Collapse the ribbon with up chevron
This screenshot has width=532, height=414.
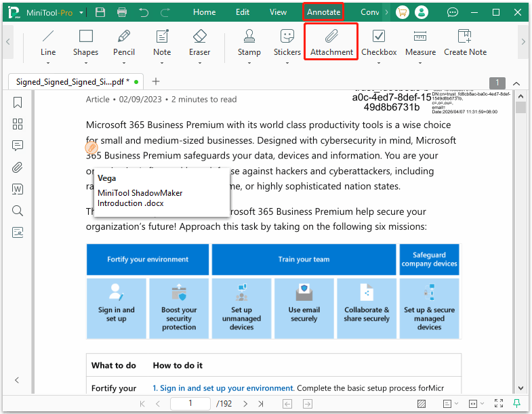[516, 83]
